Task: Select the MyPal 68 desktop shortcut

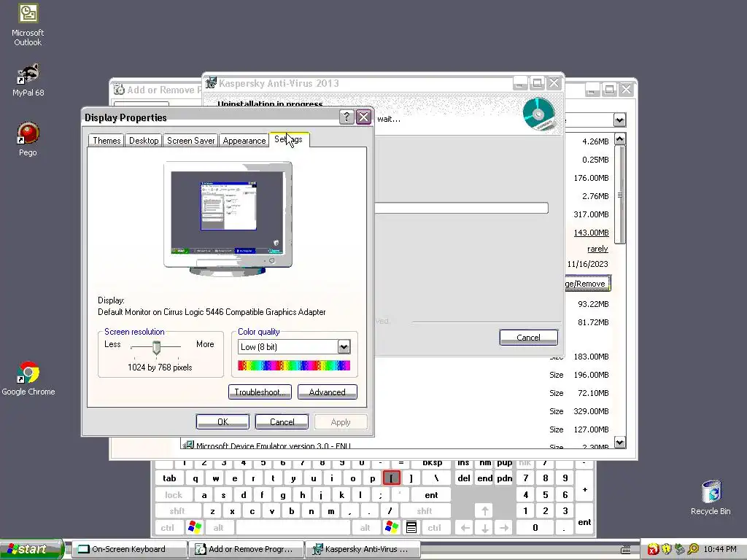Action: click(28, 79)
